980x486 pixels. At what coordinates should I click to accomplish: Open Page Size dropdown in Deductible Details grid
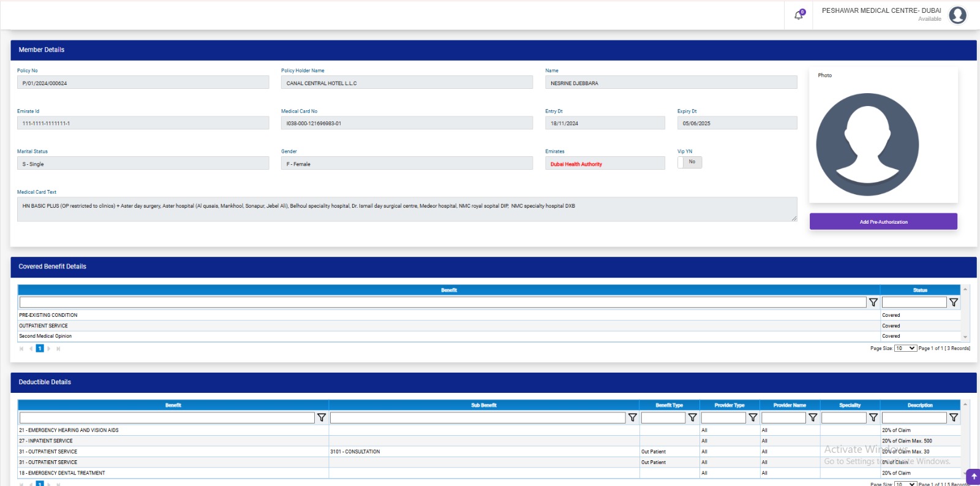(905, 484)
